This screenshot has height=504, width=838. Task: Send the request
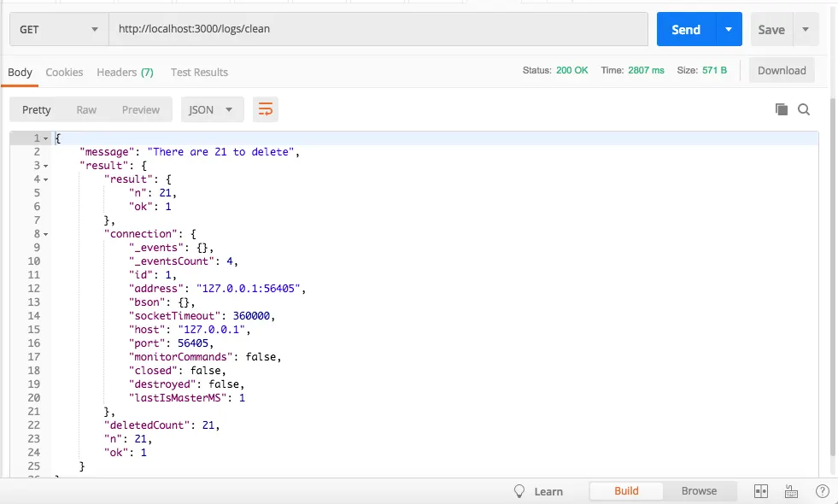pyautogui.click(x=686, y=29)
